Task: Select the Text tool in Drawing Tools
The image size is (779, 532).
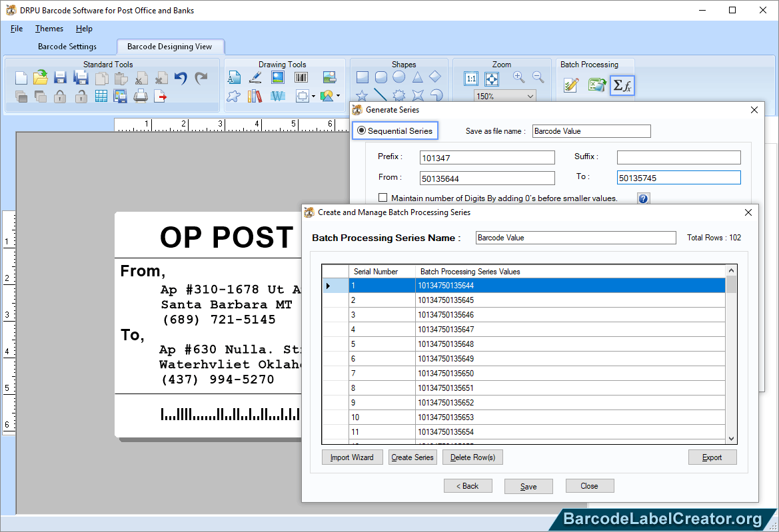Action: click(x=234, y=77)
